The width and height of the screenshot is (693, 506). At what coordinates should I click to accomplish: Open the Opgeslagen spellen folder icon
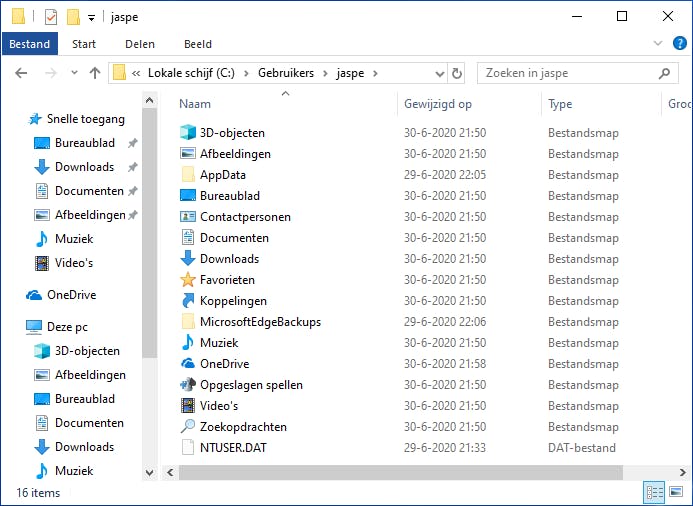(187, 385)
